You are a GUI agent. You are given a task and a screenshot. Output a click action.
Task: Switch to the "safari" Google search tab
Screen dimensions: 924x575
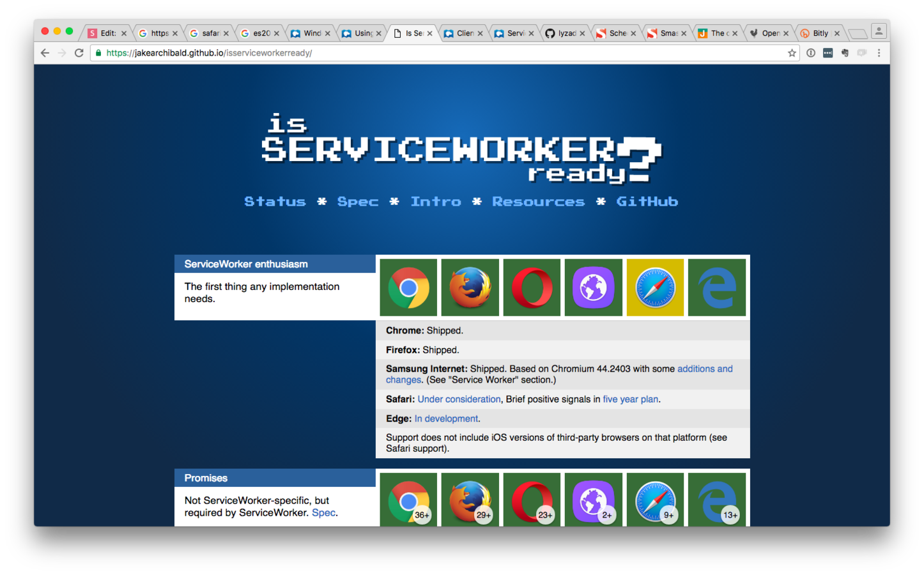pos(210,33)
